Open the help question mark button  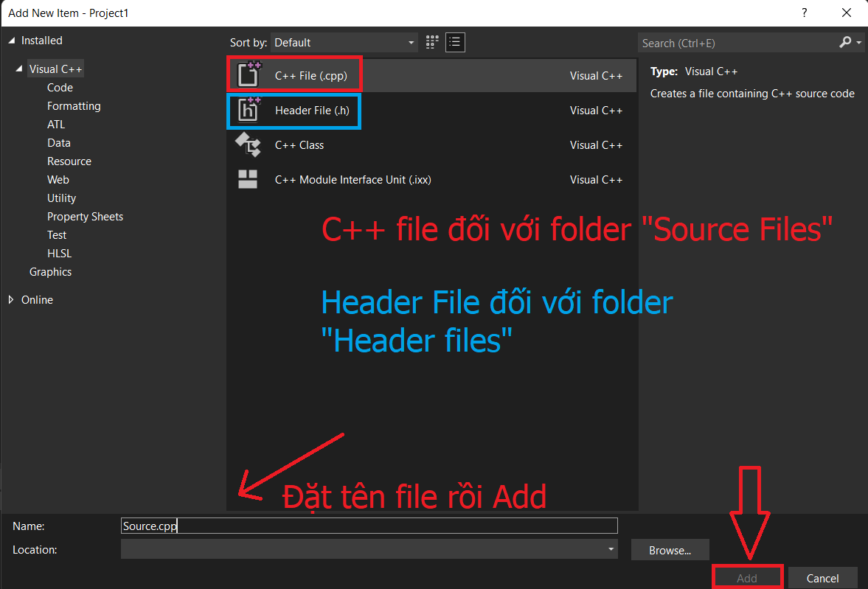(x=805, y=13)
